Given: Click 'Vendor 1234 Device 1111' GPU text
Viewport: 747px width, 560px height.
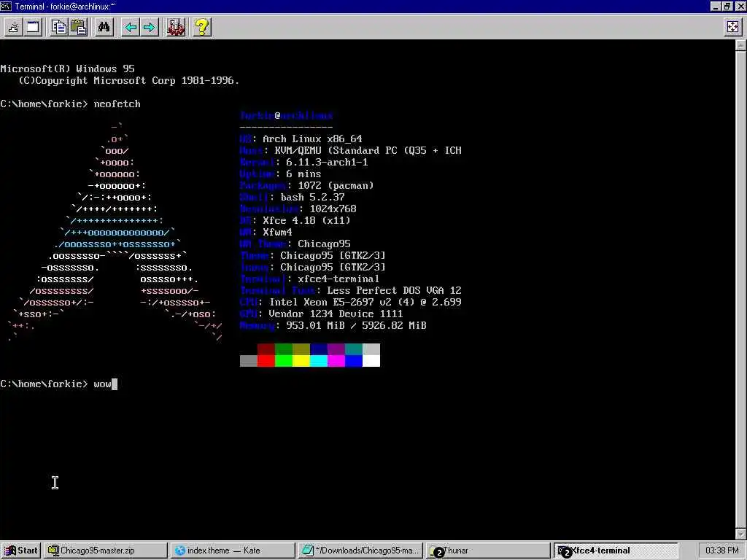Looking at the screenshot, I should pos(336,314).
